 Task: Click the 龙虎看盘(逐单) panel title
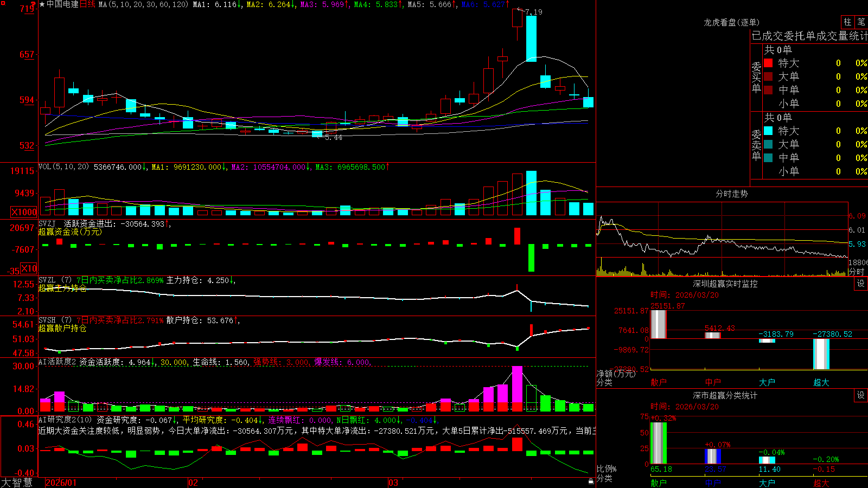tap(731, 22)
